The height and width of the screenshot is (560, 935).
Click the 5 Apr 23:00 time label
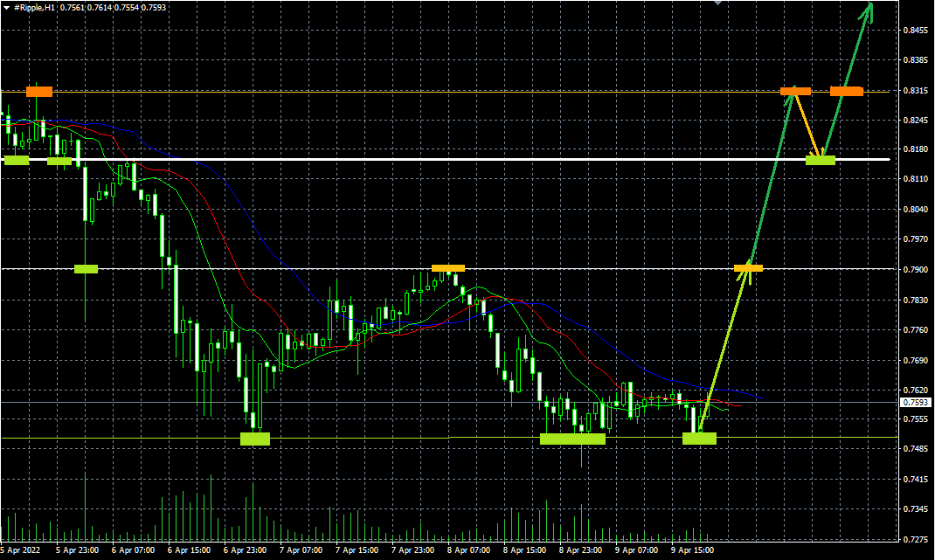[77, 550]
